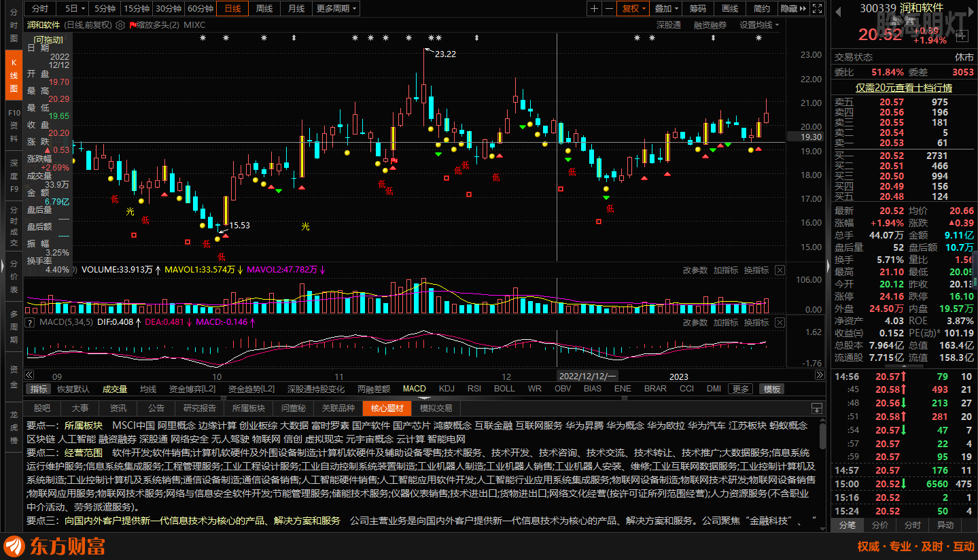The image size is (978, 560).
Task: Expand the 设置均线 dropdown
Action: 759,25
